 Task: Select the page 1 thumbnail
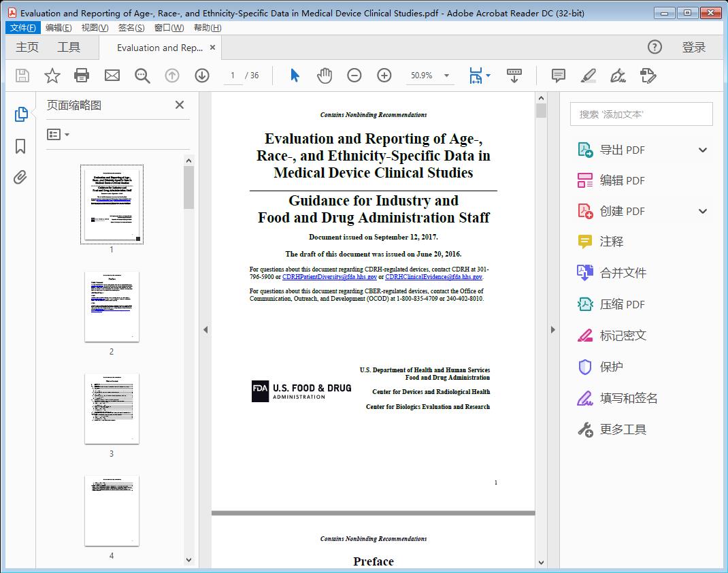(x=112, y=204)
